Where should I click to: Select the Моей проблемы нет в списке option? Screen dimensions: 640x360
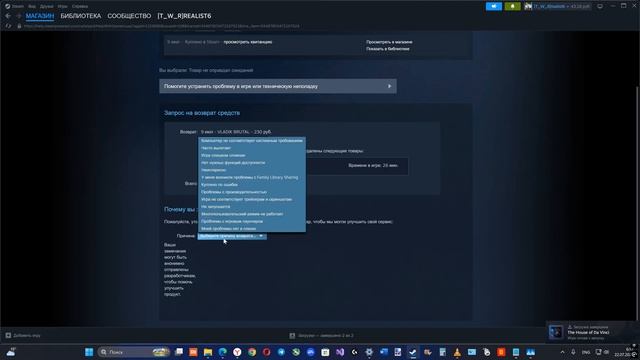tap(252, 229)
